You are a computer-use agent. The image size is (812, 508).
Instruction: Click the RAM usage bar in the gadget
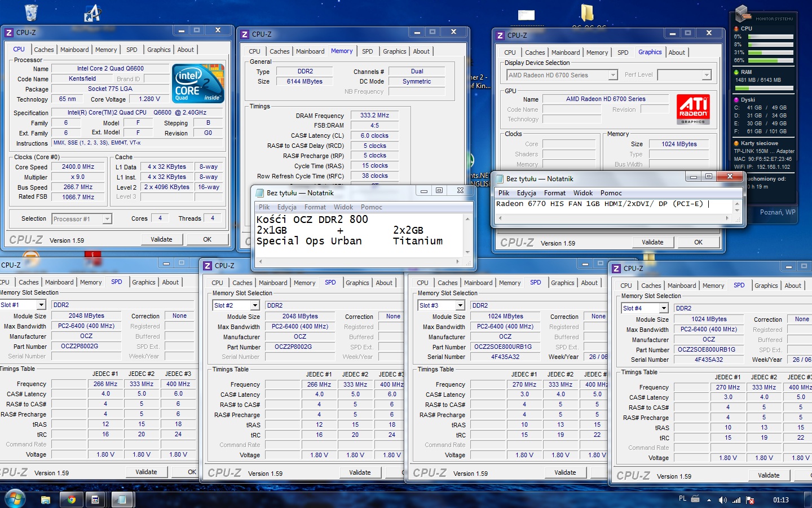764,88
